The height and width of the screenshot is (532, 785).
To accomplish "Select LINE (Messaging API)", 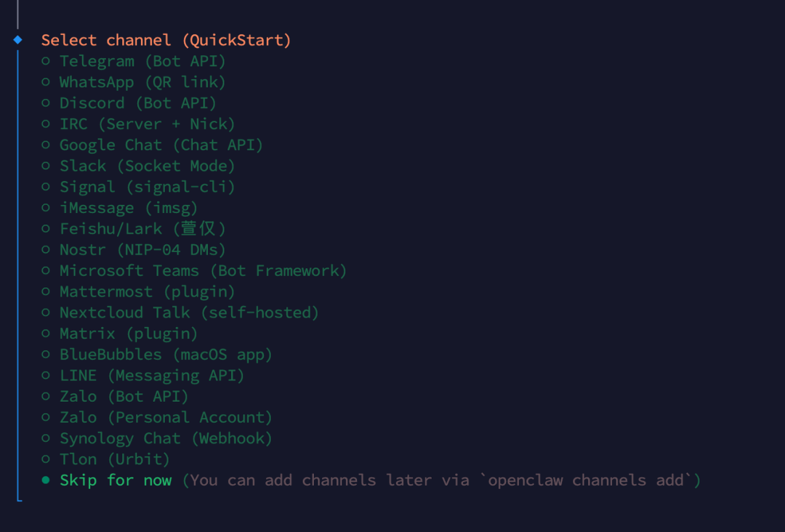I will (151, 375).
